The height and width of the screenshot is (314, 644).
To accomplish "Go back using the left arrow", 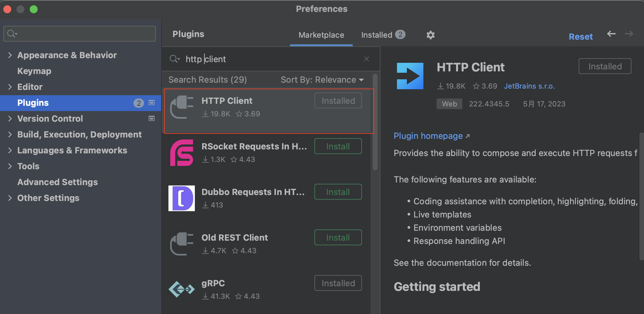I will (x=611, y=34).
